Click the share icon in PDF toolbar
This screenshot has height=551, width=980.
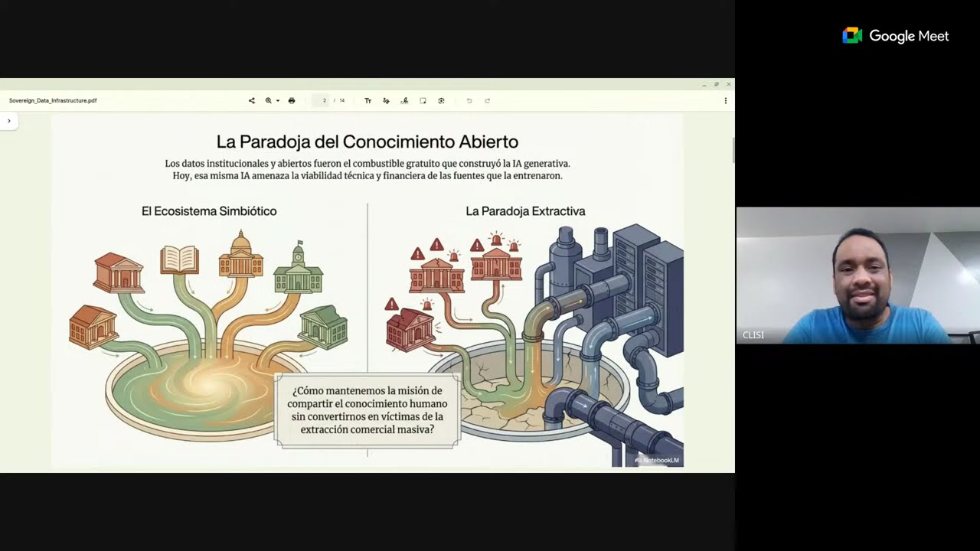pyautogui.click(x=251, y=100)
